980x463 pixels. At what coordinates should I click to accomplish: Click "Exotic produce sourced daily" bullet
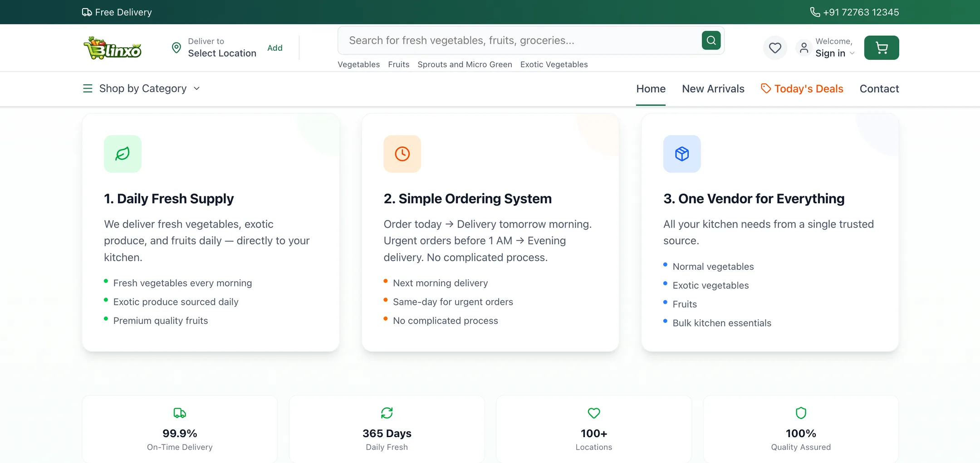pos(176,302)
